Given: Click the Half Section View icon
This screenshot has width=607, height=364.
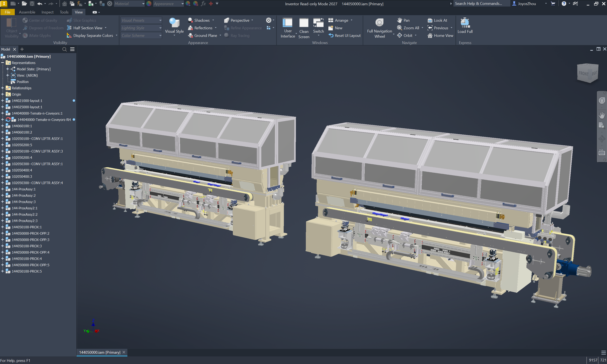Looking at the screenshot, I should (x=69, y=28).
